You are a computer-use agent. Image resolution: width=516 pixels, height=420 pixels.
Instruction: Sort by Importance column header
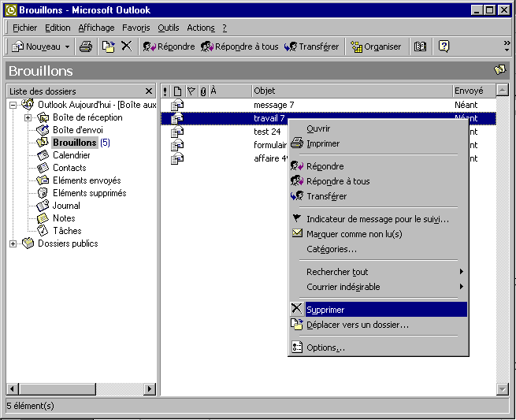point(165,91)
